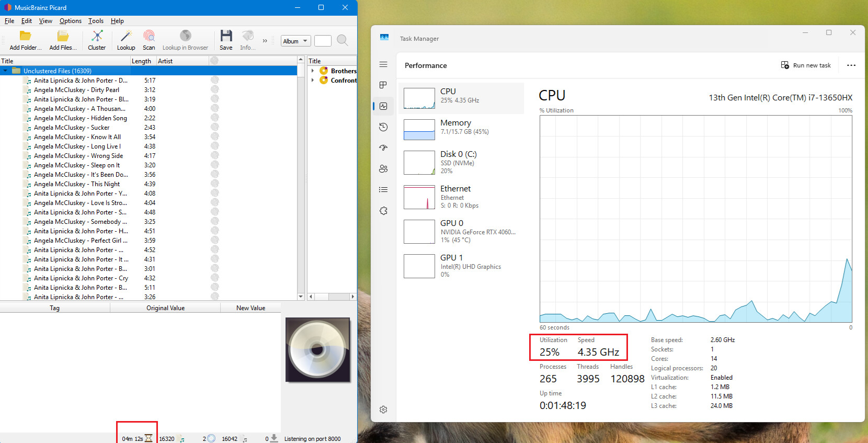The width and height of the screenshot is (868, 443).
Task: Expand the Brothers album entry
Action: pyautogui.click(x=313, y=71)
